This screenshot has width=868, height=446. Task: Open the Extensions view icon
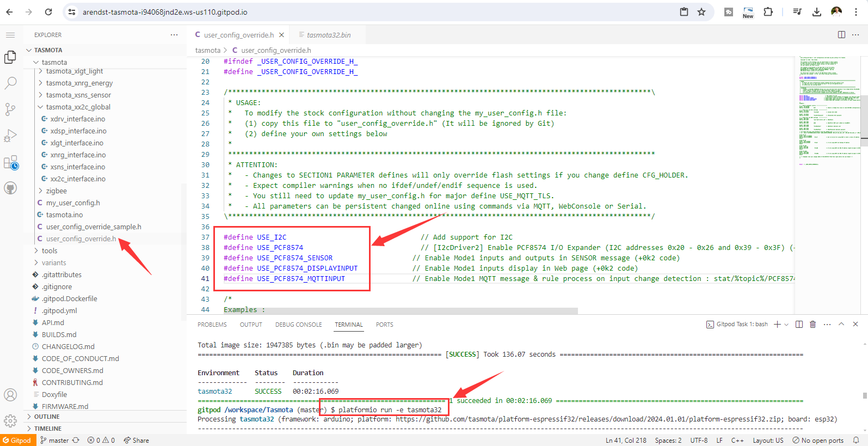[x=10, y=162]
